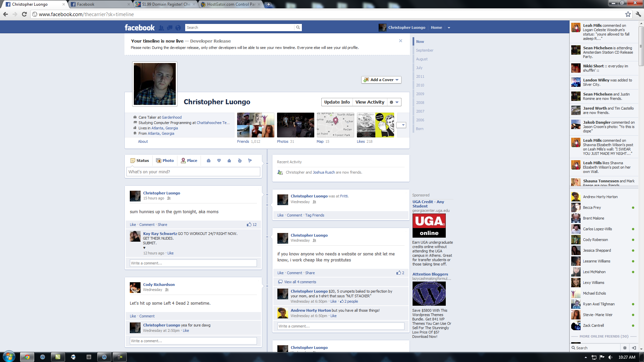644x362 pixels.
Task: Open the volume speaker tray icon
Action: pyautogui.click(x=610, y=357)
